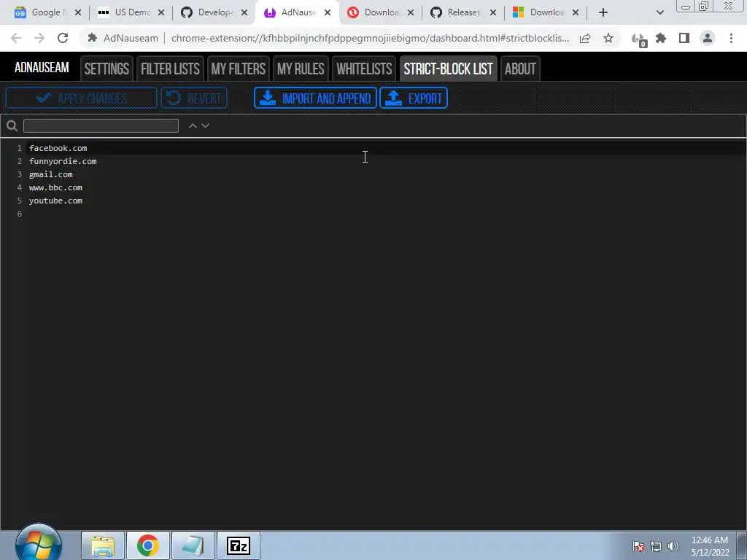Screen dimensions: 747x560
Task: Open the tab search dropdown chevron
Action: click(x=659, y=12)
